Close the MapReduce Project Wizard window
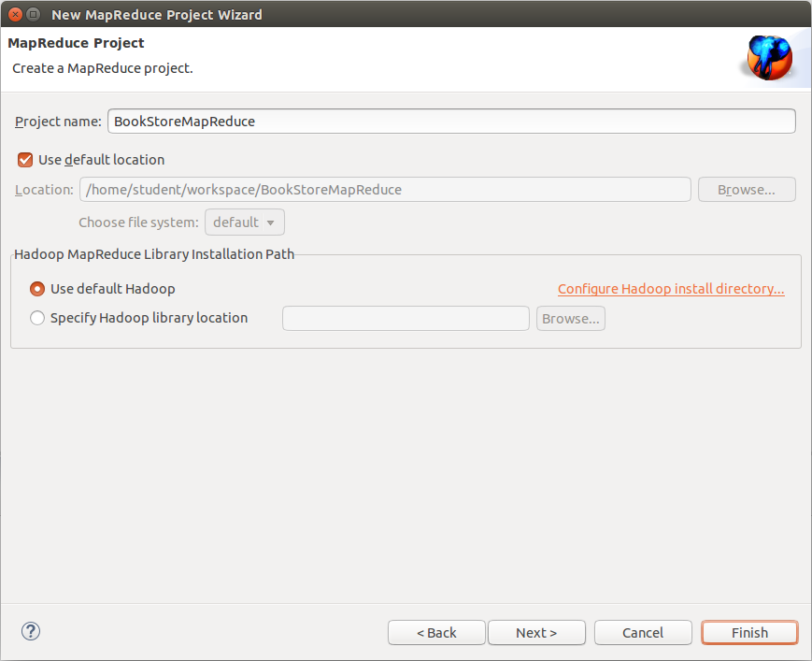The width and height of the screenshot is (812, 661). point(16,15)
